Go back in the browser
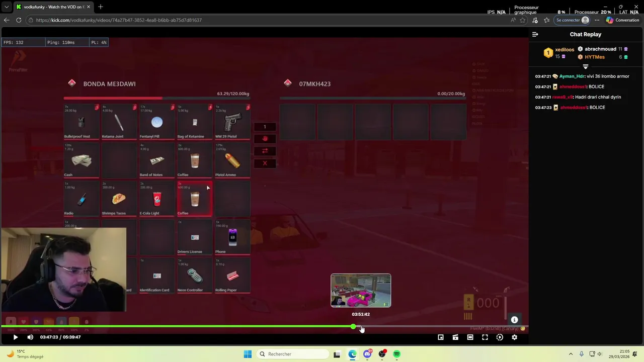 tap(7, 20)
